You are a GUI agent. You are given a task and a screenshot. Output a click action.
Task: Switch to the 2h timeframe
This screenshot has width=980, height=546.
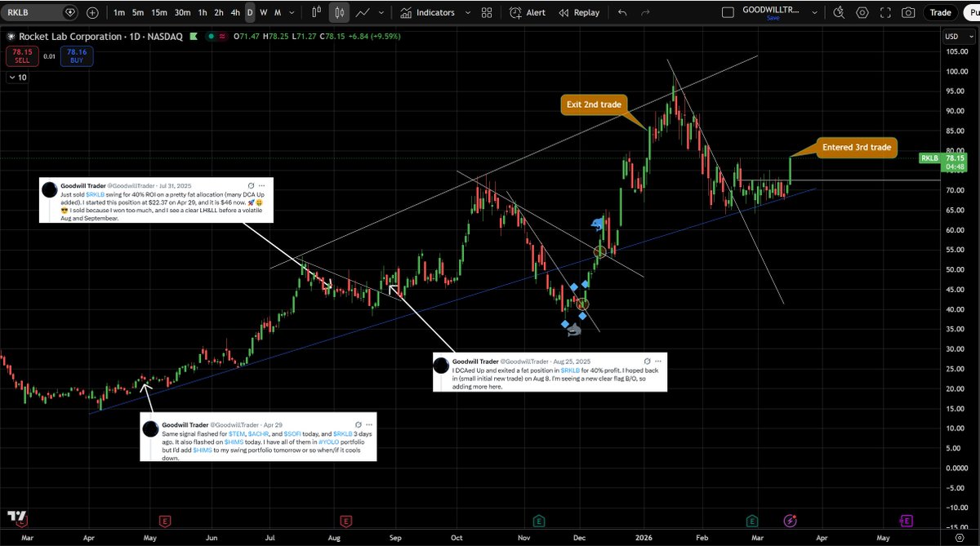218,12
